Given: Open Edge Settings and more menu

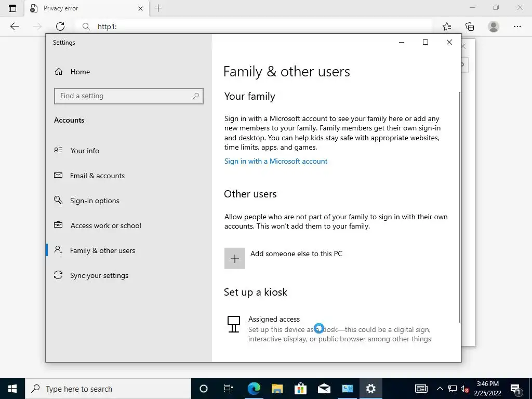Looking at the screenshot, I should coord(517,26).
